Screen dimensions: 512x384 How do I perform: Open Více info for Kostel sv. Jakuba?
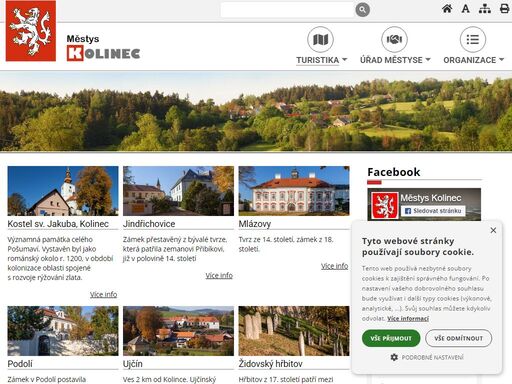[x=103, y=294]
